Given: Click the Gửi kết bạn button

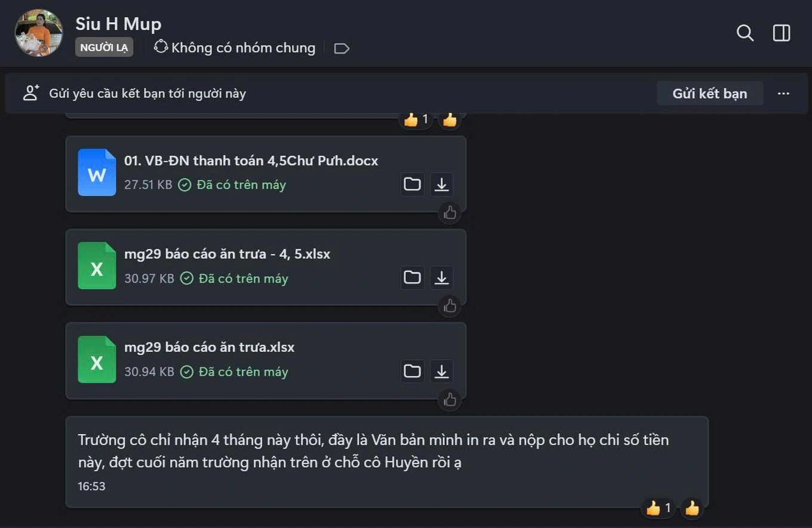Looking at the screenshot, I should [709, 94].
